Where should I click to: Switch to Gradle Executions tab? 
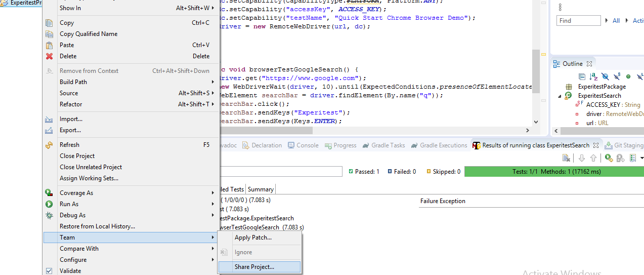[439, 145]
